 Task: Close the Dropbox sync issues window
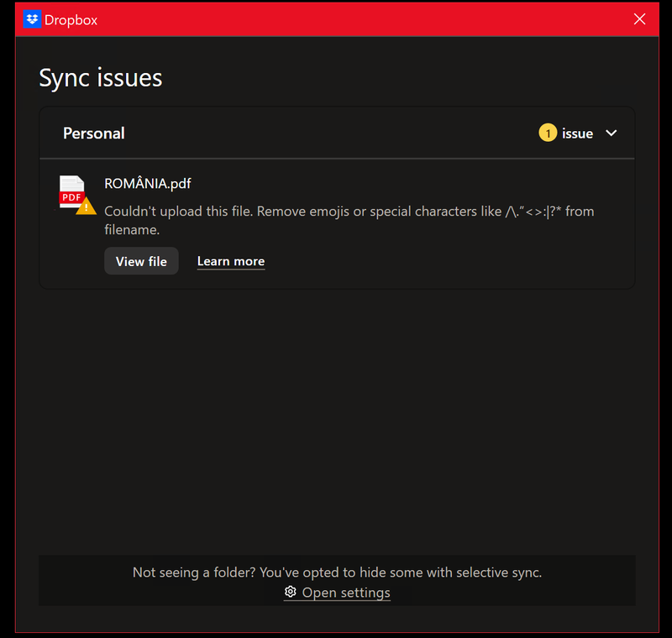pos(639,19)
